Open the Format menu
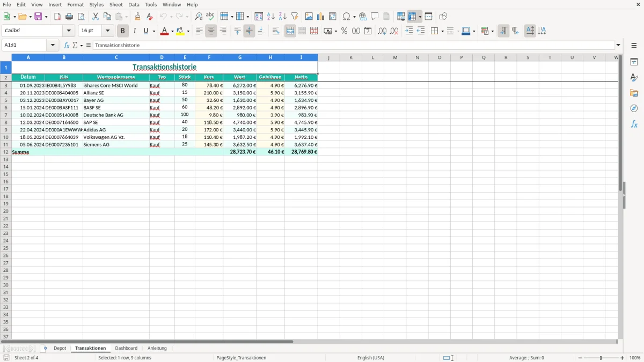The height and width of the screenshot is (362, 644). click(x=75, y=4)
